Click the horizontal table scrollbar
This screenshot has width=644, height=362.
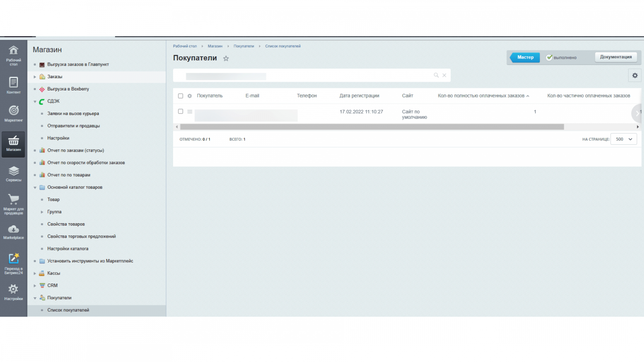tap(372, 127)
